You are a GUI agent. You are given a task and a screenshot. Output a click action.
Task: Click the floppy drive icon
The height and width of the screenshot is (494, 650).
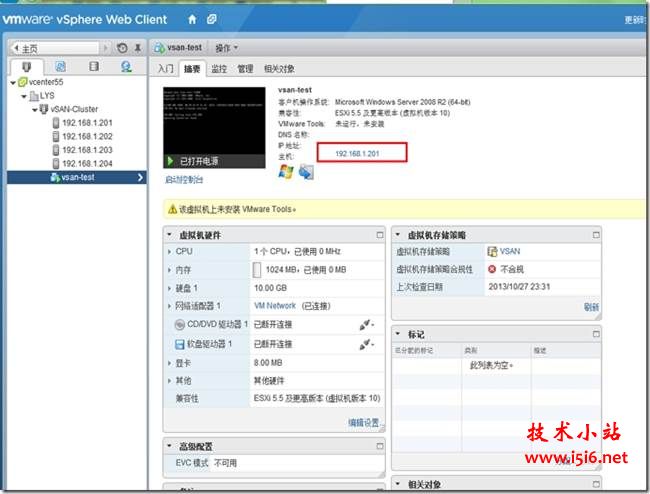click(179, 344)
